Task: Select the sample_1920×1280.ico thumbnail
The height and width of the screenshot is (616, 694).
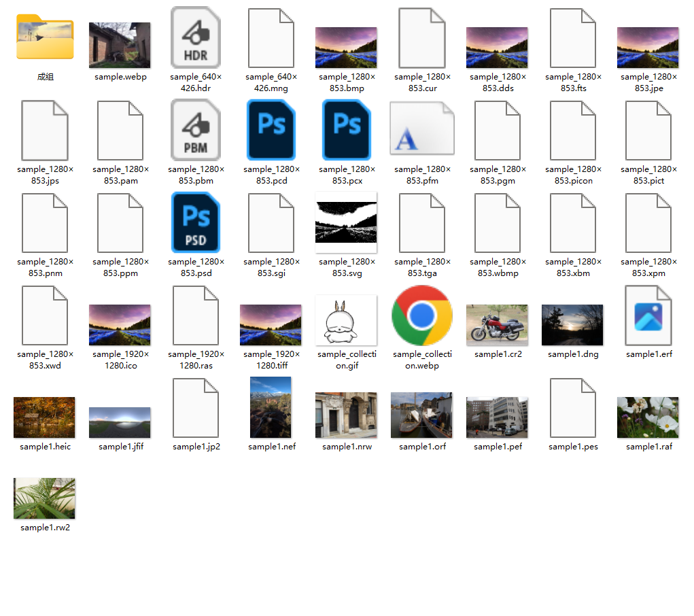Action: click(x=120, y=325)
